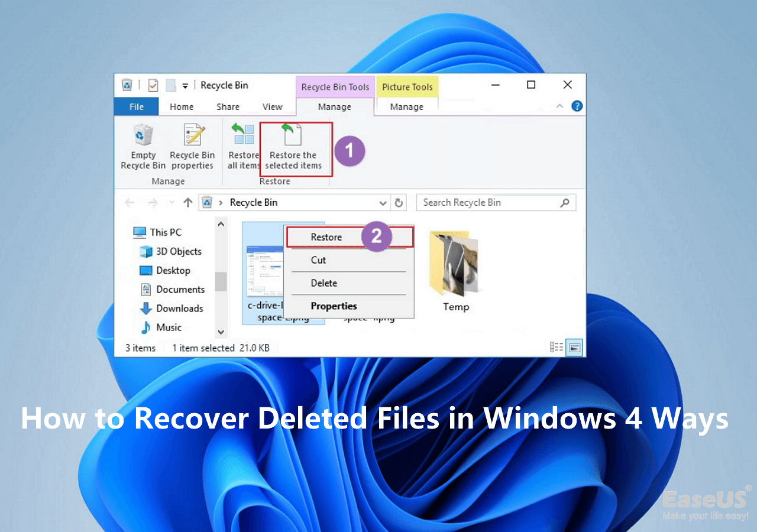Click the '3 items' status bar text
The image size is (757, 532).
(x=140, y=348)
